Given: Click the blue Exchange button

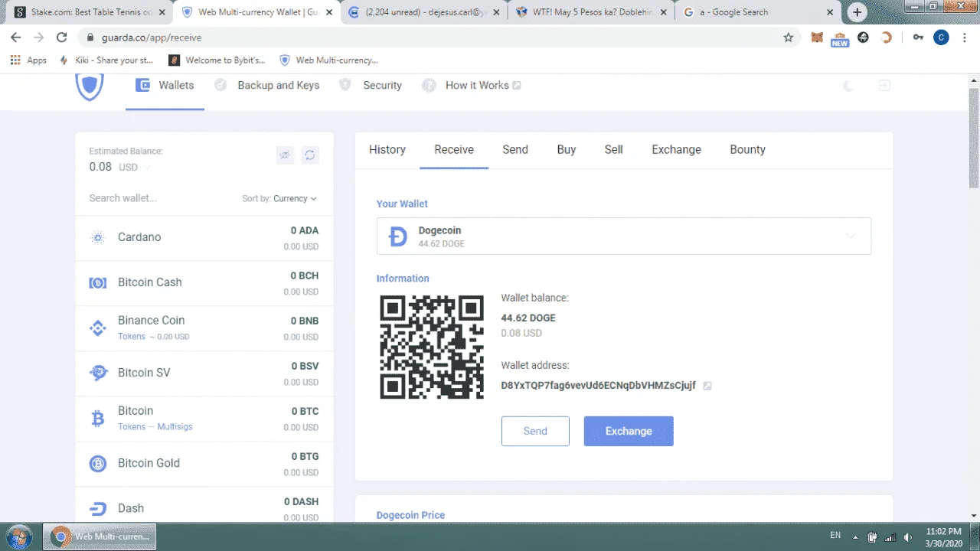Looking at the screenshot, I should coord(629,431).
